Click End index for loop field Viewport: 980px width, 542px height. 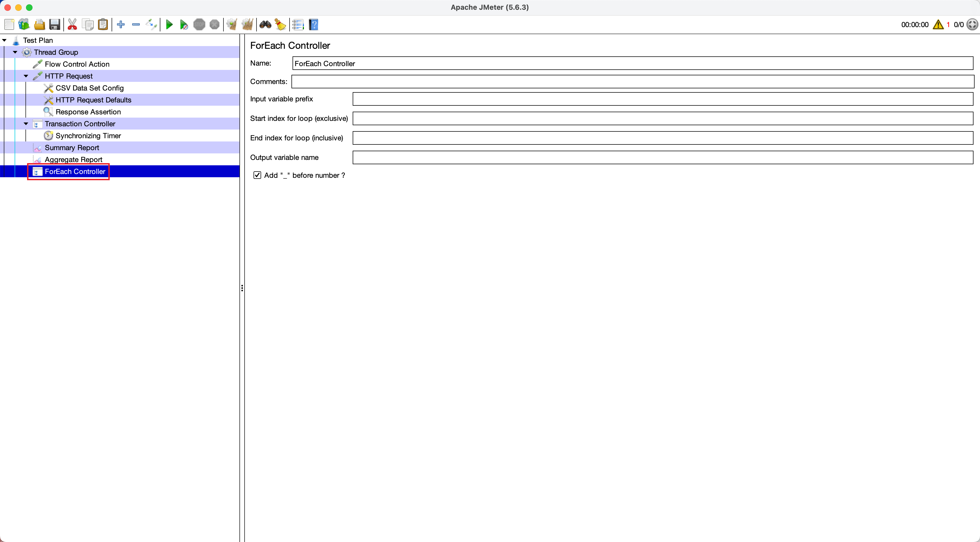[663, 138]
